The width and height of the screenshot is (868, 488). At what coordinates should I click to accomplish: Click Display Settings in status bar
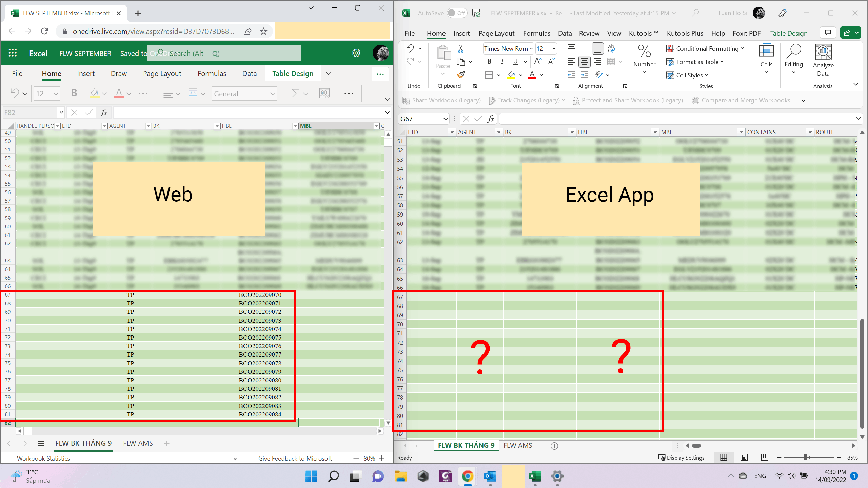[682, 457]
